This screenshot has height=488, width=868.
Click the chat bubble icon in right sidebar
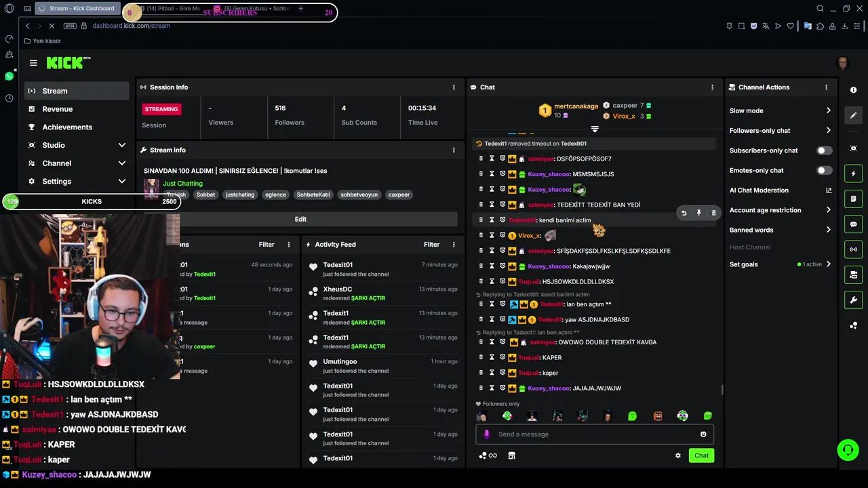(853, 224)
